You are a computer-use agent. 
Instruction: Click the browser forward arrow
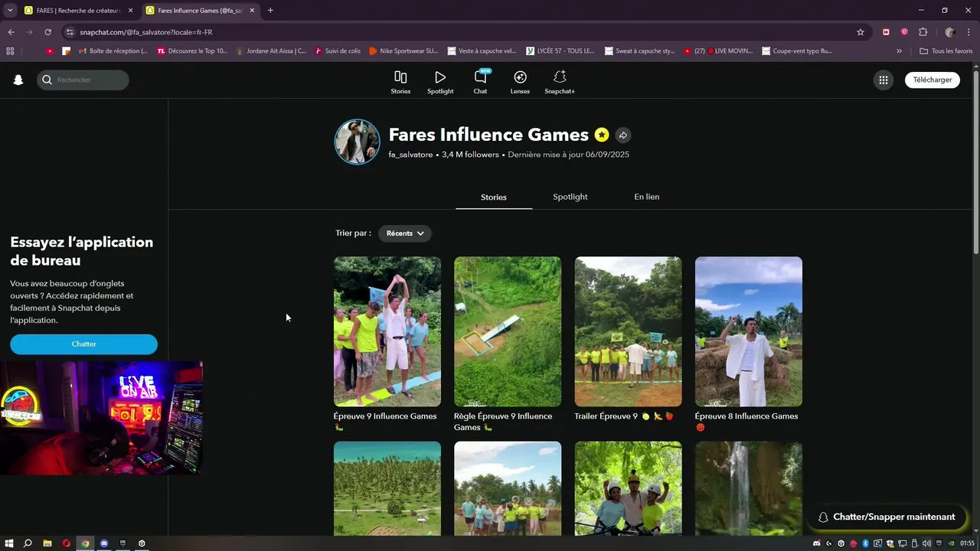(30, 32)
